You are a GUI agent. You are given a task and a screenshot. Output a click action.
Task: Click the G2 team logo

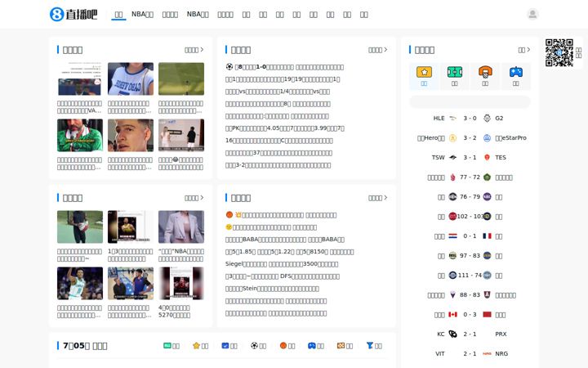[x=487, y=119]
